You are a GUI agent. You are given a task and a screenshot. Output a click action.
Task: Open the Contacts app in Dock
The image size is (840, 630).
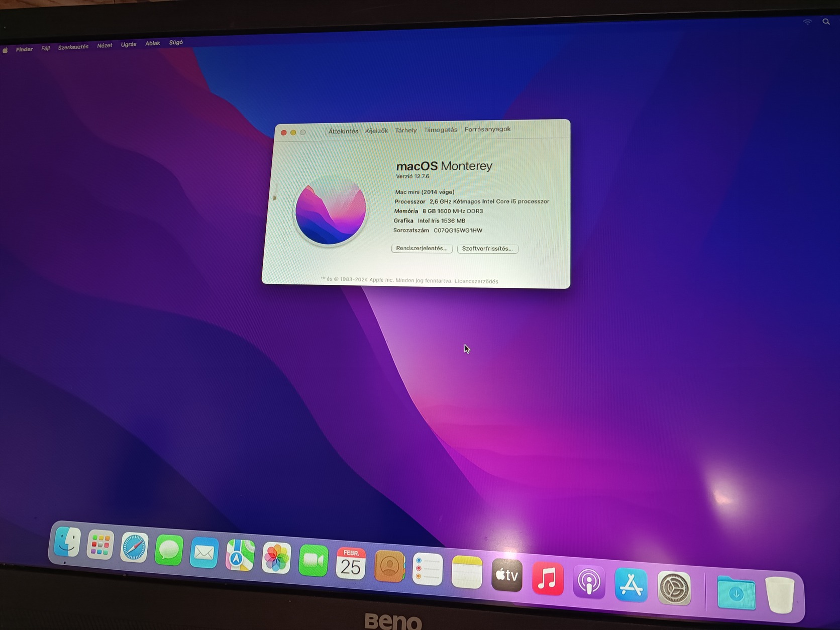pyautogui.click(x=389, y=567)
